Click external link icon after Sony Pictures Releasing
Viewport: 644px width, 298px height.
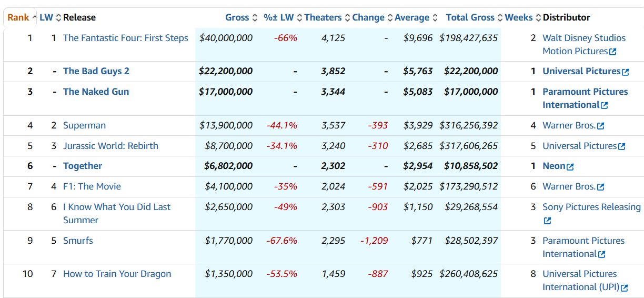coord(547,221)
